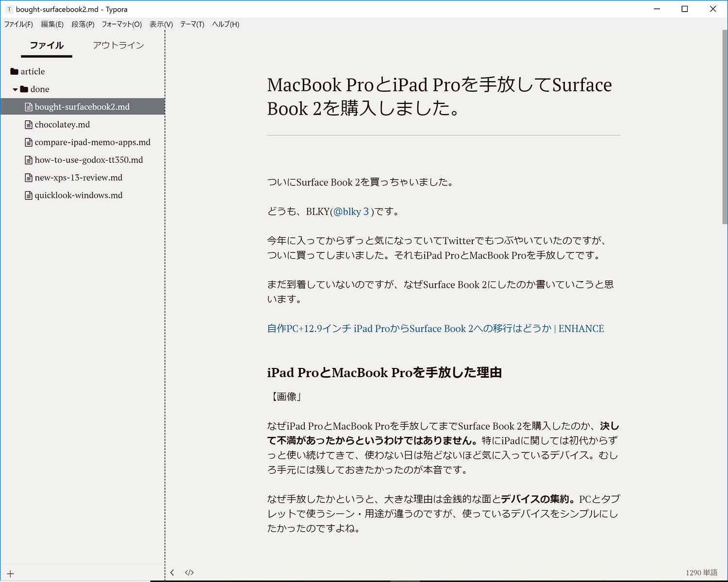The height and width of the screenshot is (582, 728).
Task: Click the document icon beside chocolatey.md
Action: click(29, 125)
